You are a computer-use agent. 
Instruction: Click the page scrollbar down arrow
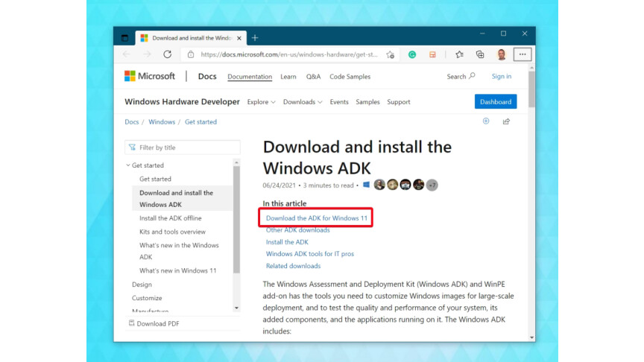[x=532, y=337]
